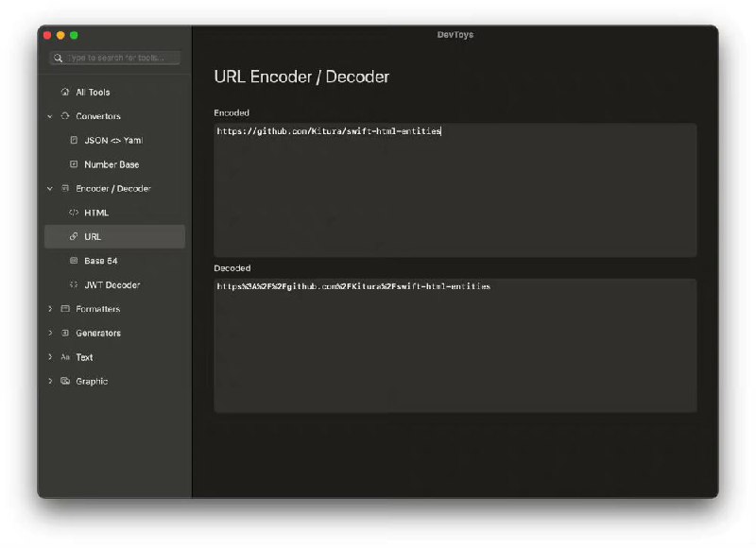
Task: Collapse the Encoder / Decoder chevron
Action: pyautogui.click(x=50, y=188)
